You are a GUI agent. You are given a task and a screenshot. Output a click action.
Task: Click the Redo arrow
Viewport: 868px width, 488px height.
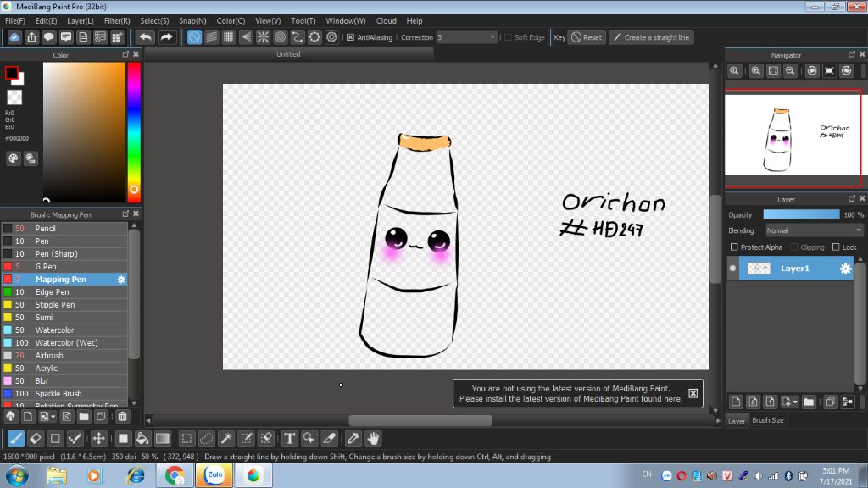click(x=166, y=37)
